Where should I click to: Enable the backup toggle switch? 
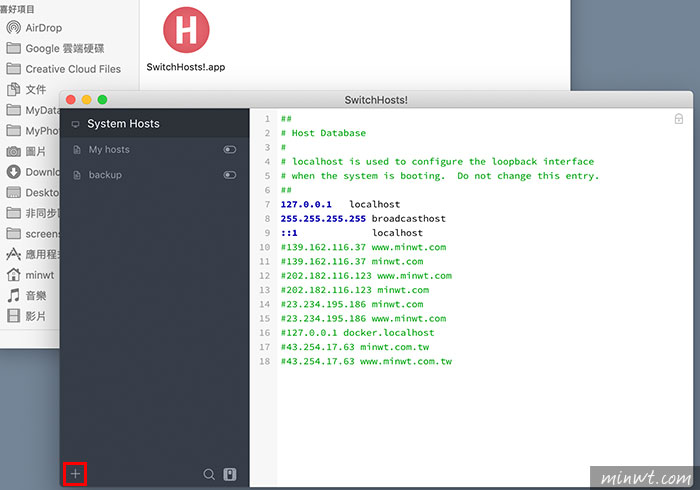point(230,174)
